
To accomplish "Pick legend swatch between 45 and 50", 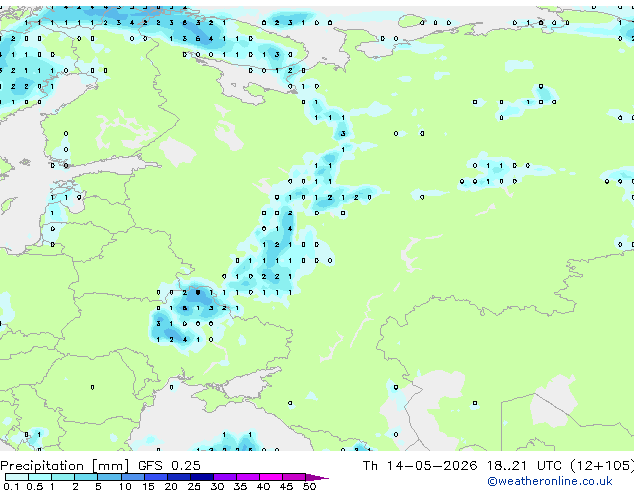I will tap(294, 477).
